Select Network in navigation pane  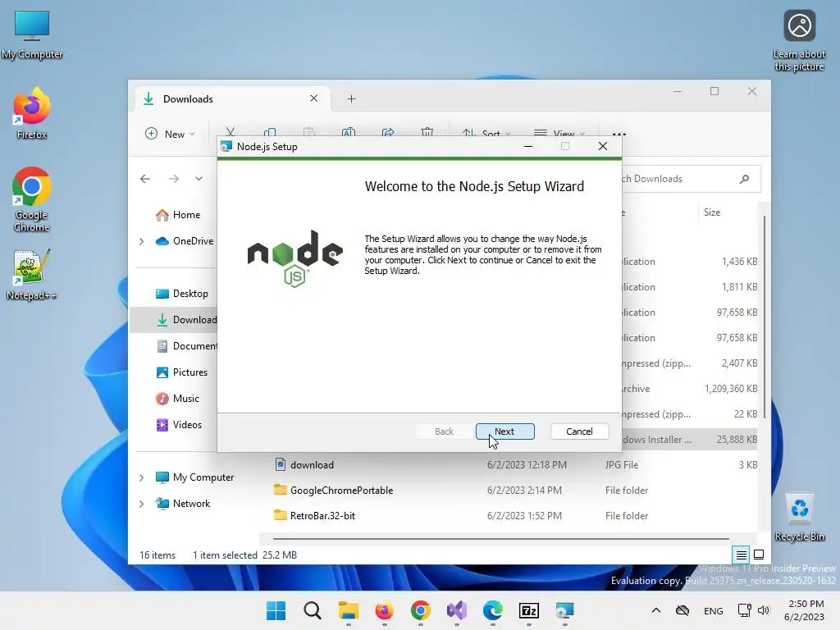pyautogui.click(x=183, y=504)
